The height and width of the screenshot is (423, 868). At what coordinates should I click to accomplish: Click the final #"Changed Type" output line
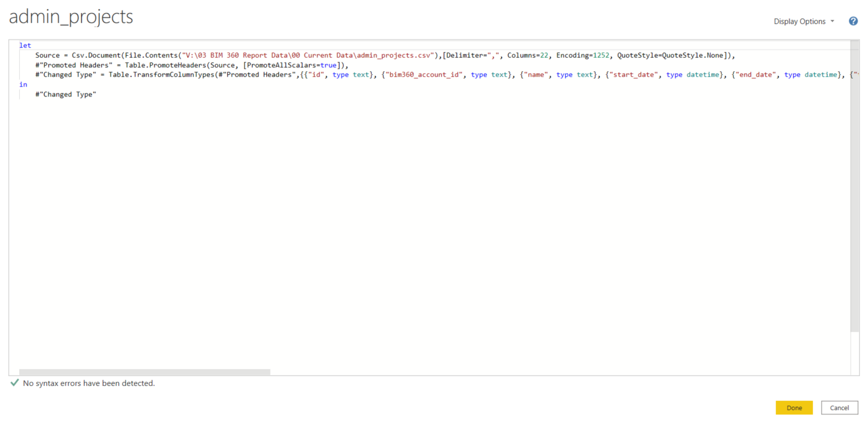tap(65, 95)
